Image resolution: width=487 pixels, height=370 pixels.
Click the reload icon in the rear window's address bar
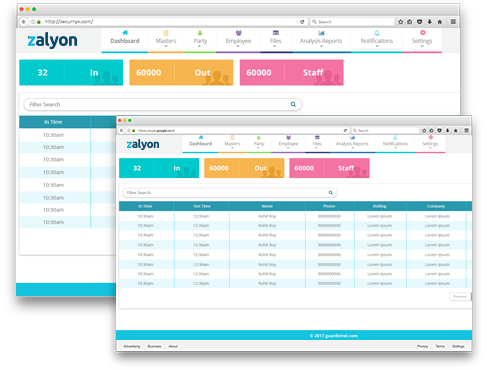pos(302,22)
